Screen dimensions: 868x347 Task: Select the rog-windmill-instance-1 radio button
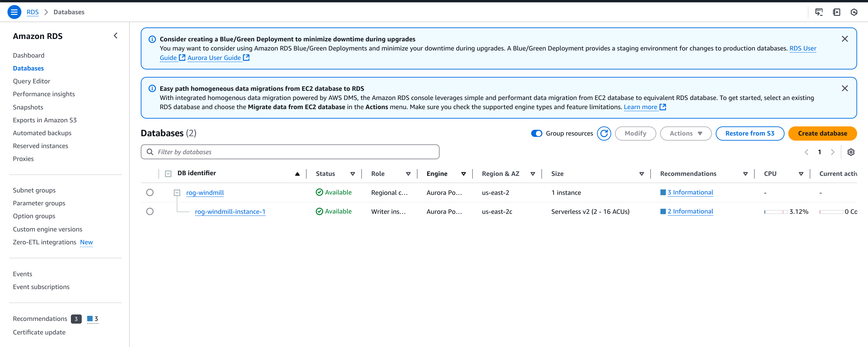150,211
